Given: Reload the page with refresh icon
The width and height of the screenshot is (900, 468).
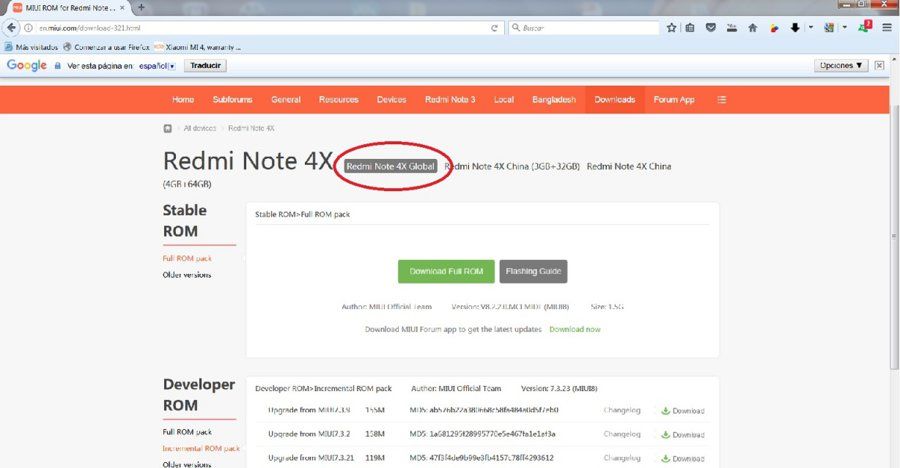Looking at the screenshot, I should pos(494,28).
